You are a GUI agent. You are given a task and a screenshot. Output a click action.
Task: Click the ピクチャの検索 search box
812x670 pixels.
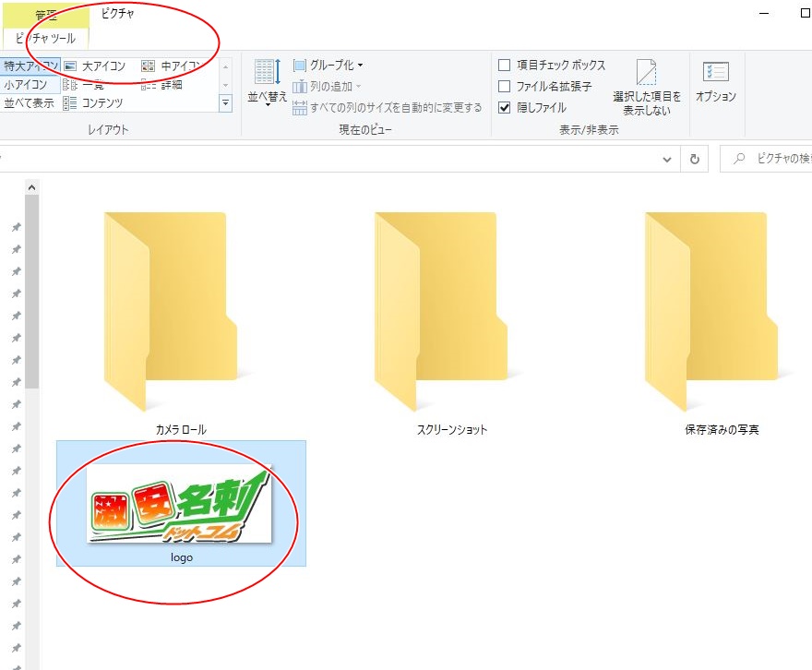pyautogui.click(x=767, y=159)
